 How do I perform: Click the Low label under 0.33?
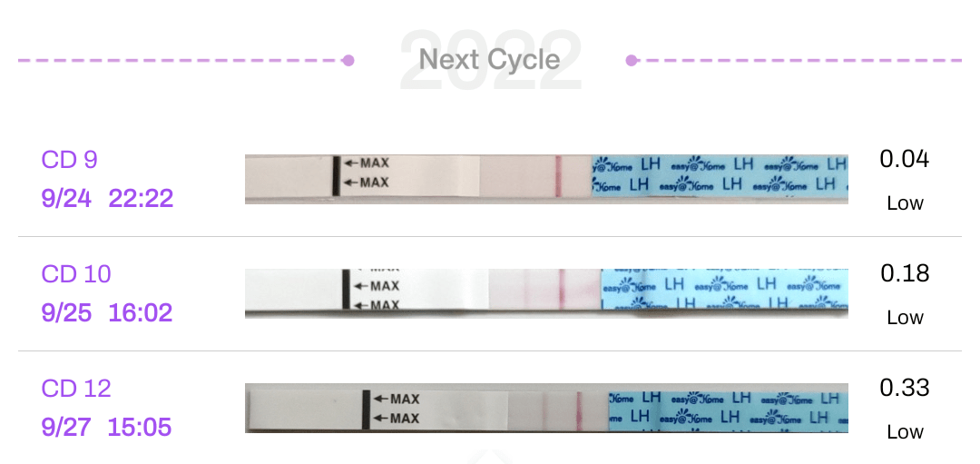tap(904, 432)
